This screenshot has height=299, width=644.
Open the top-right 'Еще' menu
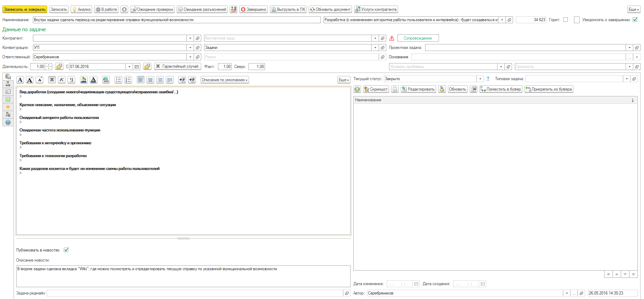[634, 9]
